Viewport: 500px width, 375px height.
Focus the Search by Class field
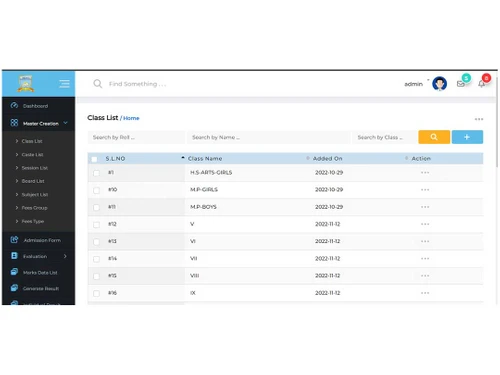(x=385, y=137)
